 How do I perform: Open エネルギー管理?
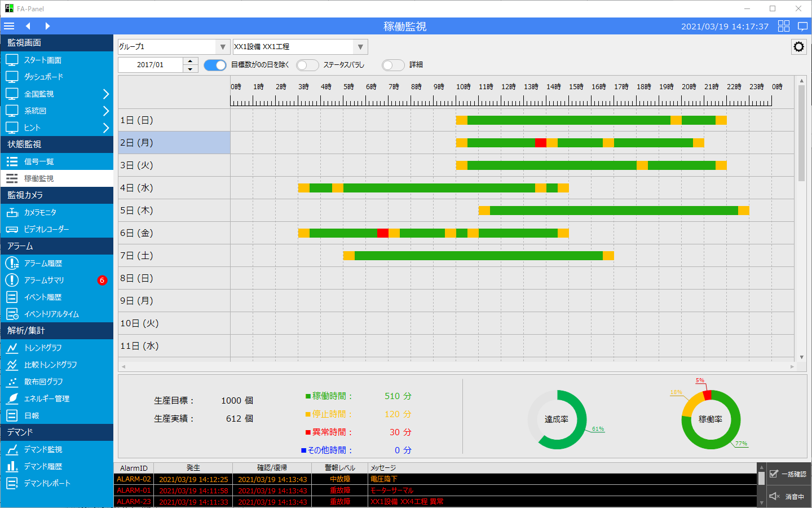(x=56, y=398)
